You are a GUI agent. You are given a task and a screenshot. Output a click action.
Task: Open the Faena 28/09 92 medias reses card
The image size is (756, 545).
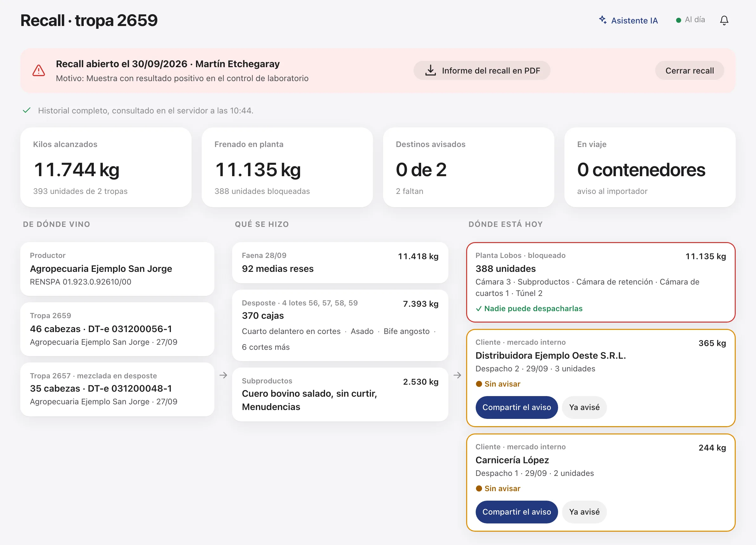pyautogui.click(x=340, y=262)
